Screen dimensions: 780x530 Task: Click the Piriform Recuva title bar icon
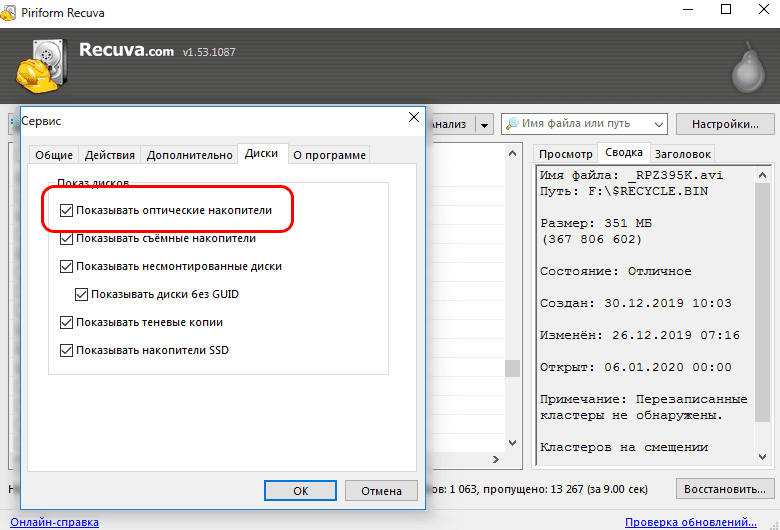point(8,12)
